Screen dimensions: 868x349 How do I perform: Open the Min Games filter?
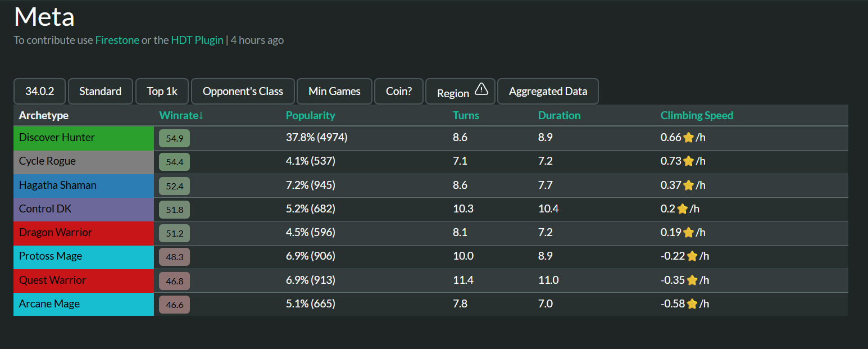(334, 91)
